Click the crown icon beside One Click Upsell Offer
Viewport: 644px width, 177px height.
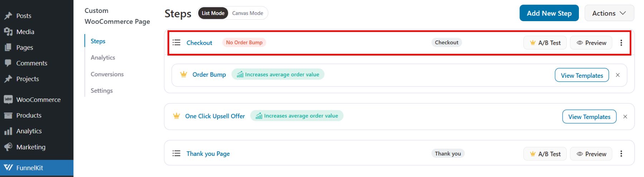coord(176,116)
